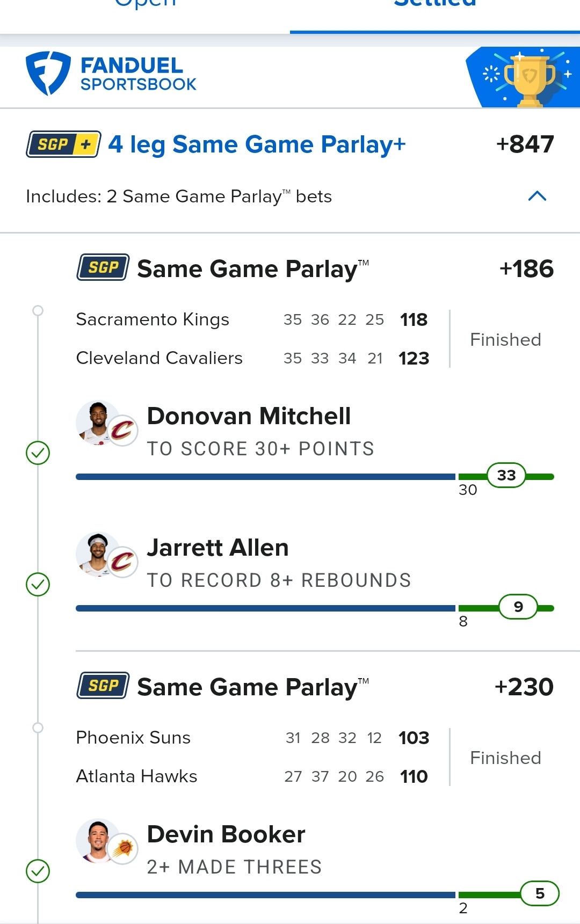Tap the 4 leg Same Game Parlay+ title
The height and width of the screenshot is (924, 580).
(x=257, y=144)
